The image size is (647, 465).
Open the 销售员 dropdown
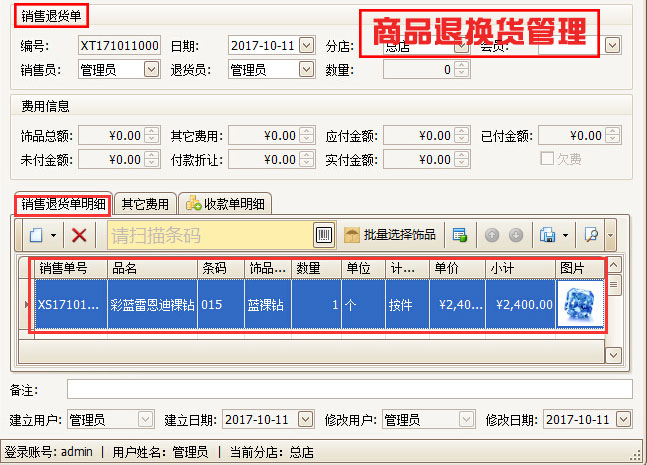tap(151, 69)
